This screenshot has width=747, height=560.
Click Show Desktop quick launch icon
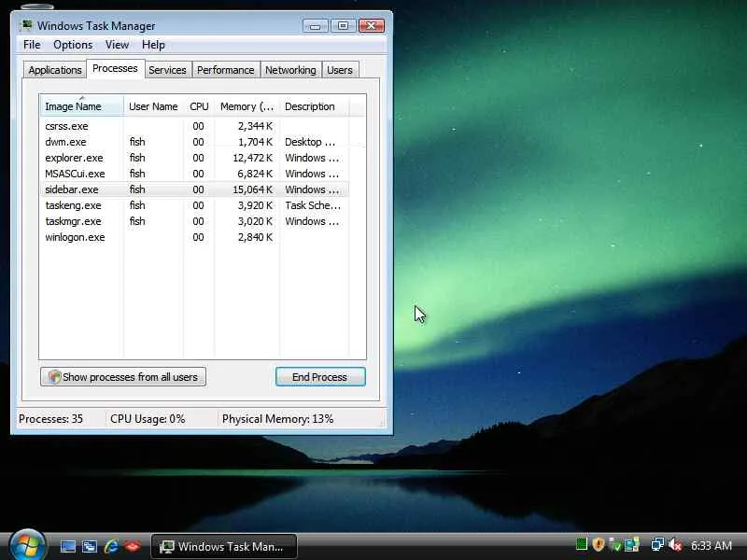pos(67,546)
